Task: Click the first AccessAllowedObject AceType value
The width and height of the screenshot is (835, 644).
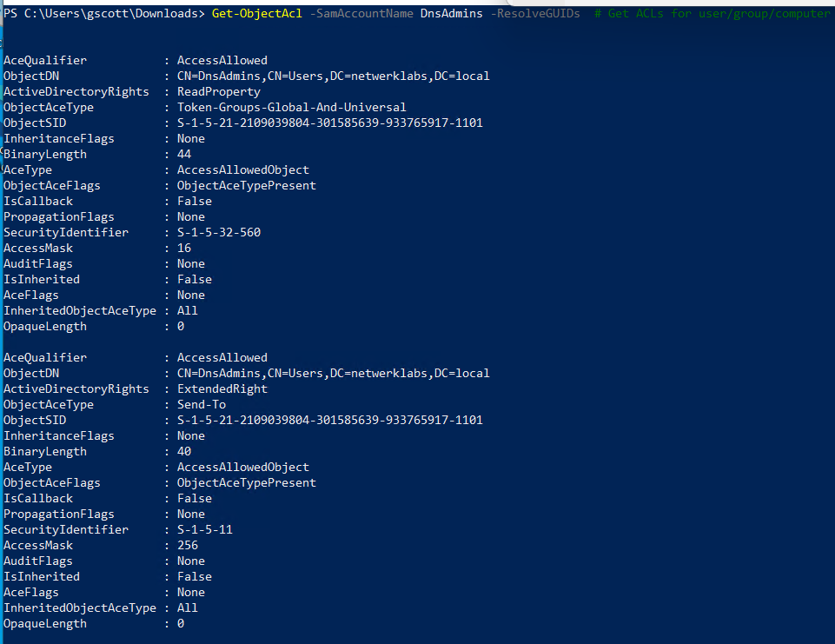Action: pos(243,170)
